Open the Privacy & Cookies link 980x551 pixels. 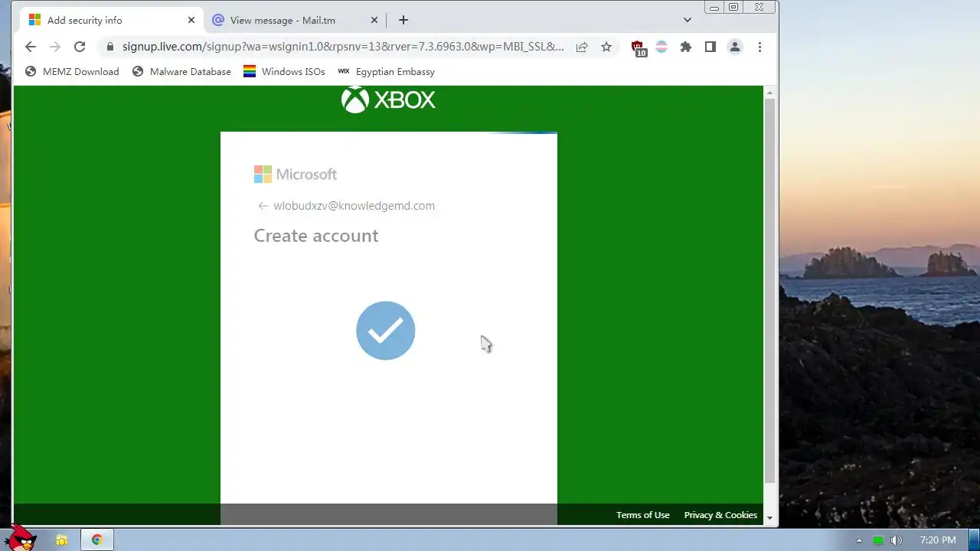[x=720, y=515]
